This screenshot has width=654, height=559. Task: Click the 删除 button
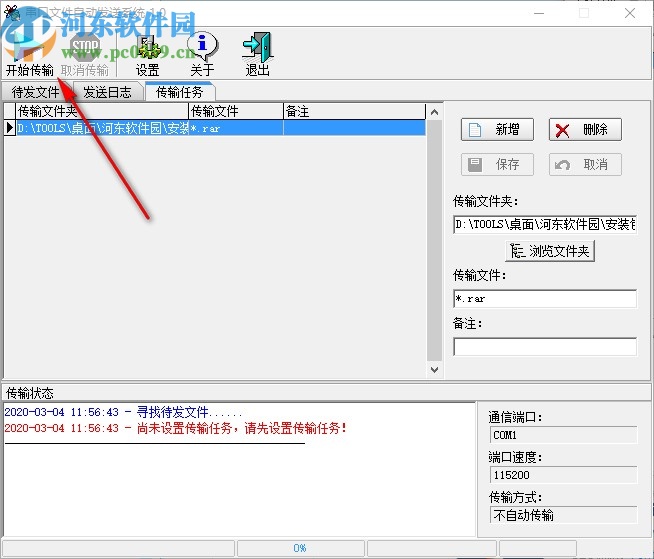click(x=585, y=130)
